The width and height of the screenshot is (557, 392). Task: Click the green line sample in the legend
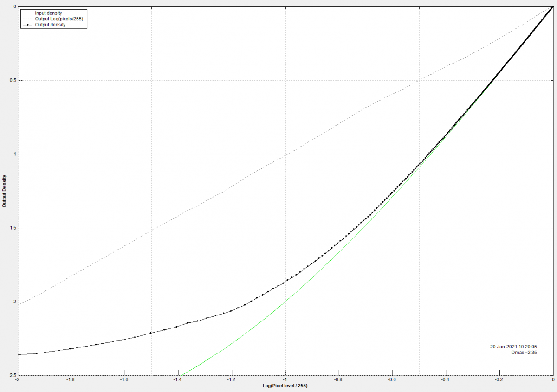[x=27, y=13]
